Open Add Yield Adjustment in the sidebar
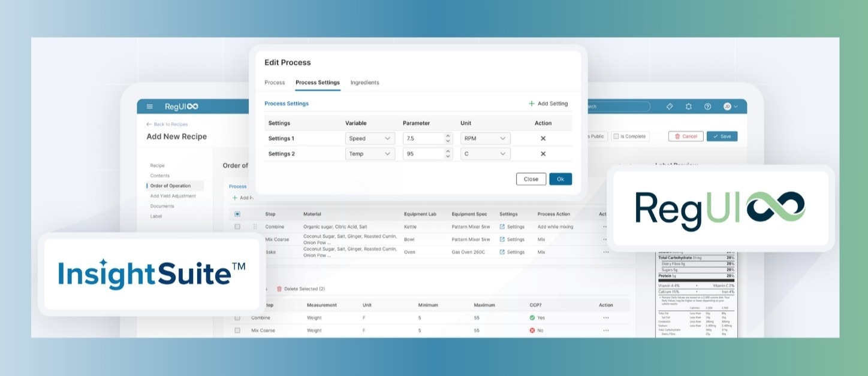 coord(173,196)
